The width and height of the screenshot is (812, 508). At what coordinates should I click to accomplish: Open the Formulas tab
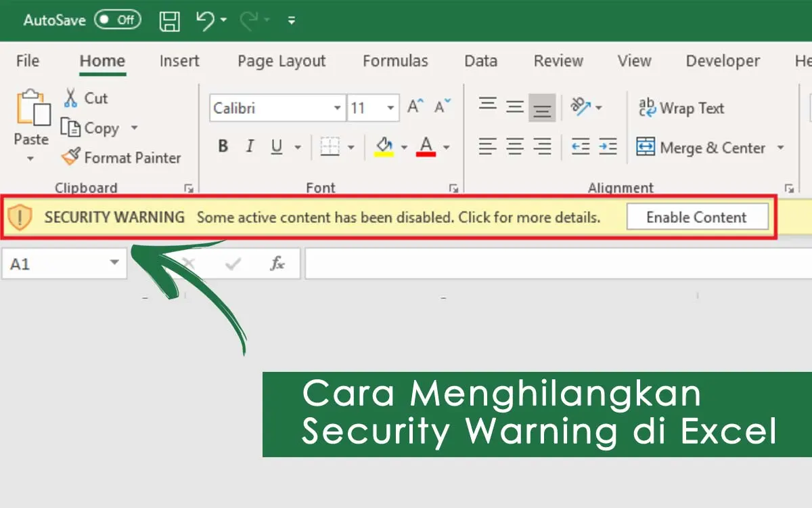tap(395, 61)
